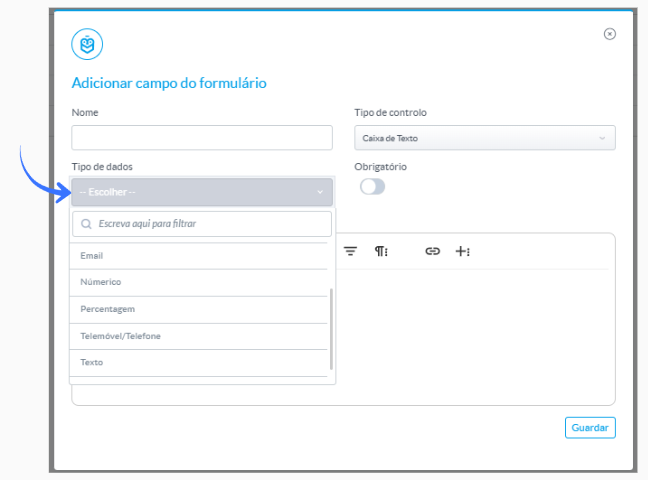Click the Guardar button

point(590,427)
